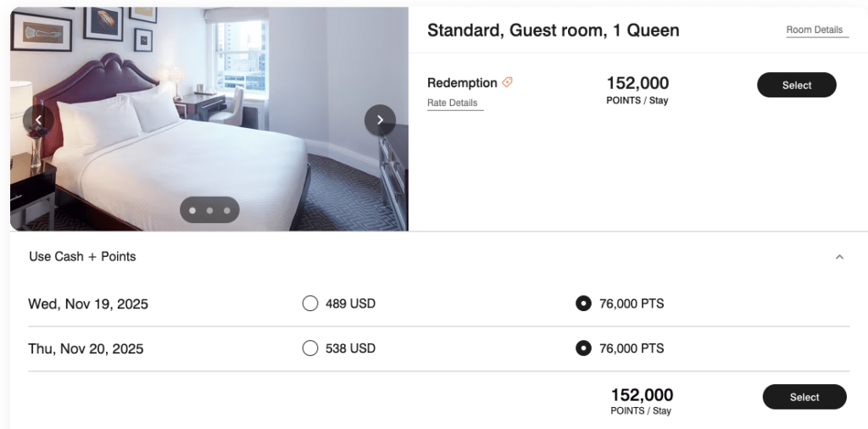Choose 538 USD for Thu, Nov 20

coord(310,348)
